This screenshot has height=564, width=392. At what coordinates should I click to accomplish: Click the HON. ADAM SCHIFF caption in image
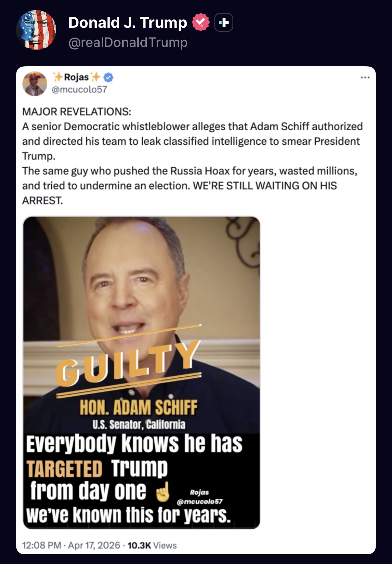(x=138, y=407)
